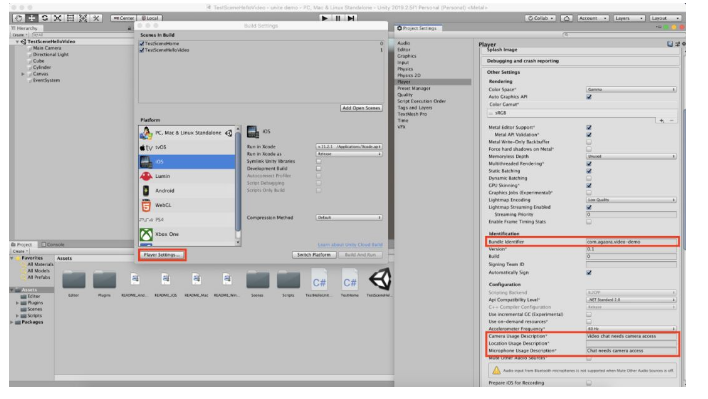Open the Color Space dropdown
Viewport: 708px width, 399px height.
[631, 89]
